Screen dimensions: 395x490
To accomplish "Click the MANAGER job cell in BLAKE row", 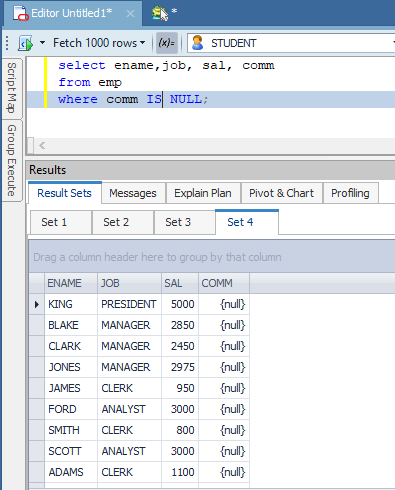I will [x=129, y=325].
